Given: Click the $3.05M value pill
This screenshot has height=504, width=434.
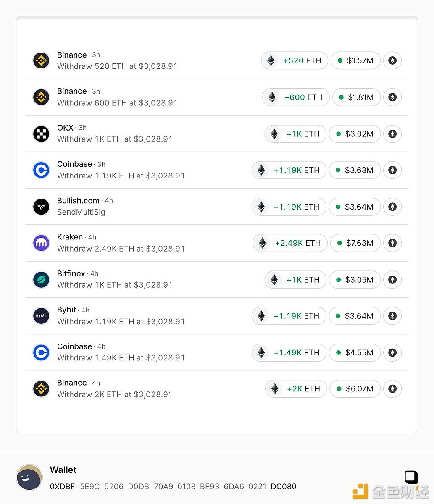Looking at the screenshot, I should coord(355,280).
